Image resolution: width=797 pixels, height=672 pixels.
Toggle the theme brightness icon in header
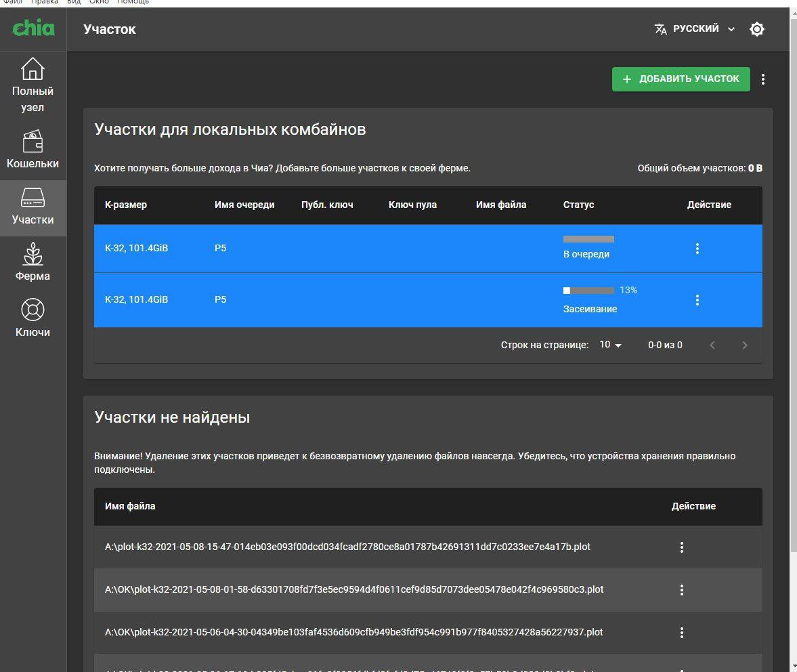click(x=757, y=29)
